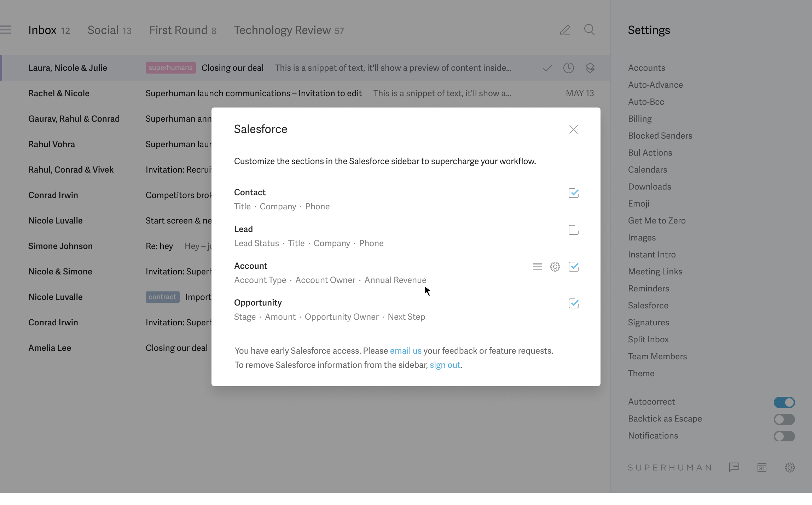812x505 pixels.
Task: Open Simone Johnson Re: hey email
Action: [x=106, y=246]
